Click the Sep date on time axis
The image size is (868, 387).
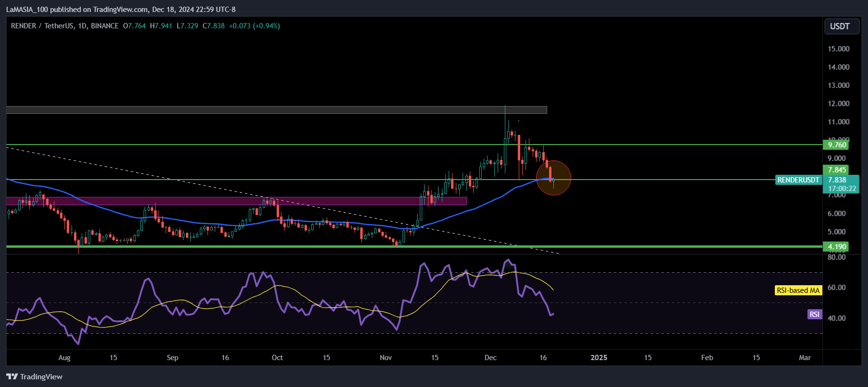coord(172,358)
